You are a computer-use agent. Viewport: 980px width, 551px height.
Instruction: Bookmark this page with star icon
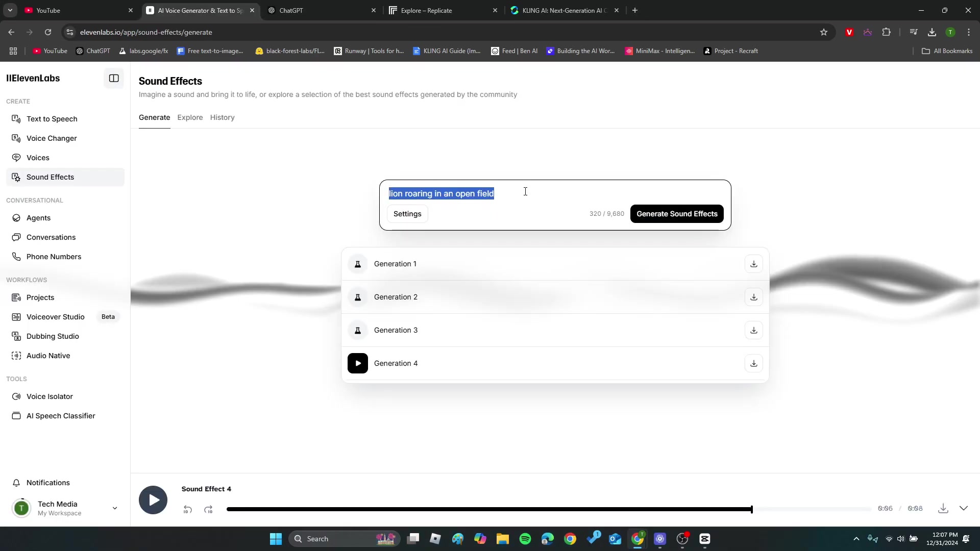[x=824, y=32]
